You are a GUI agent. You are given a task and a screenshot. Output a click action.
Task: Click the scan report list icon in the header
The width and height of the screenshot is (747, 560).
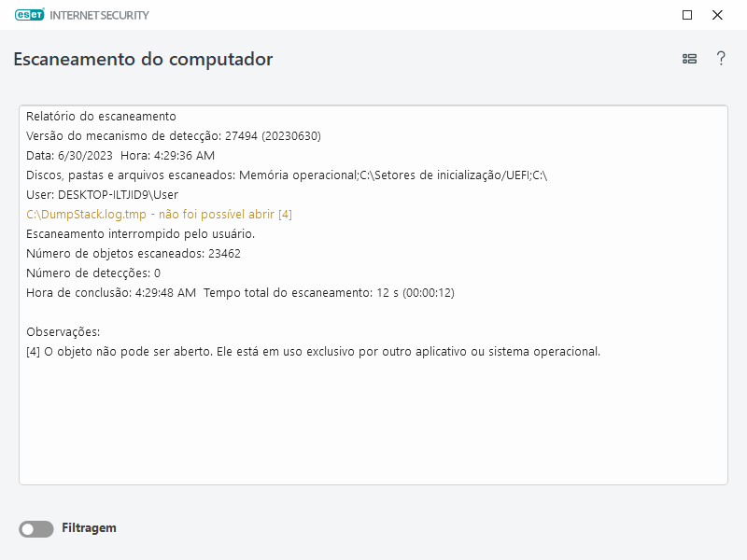[x=689, y=58]
